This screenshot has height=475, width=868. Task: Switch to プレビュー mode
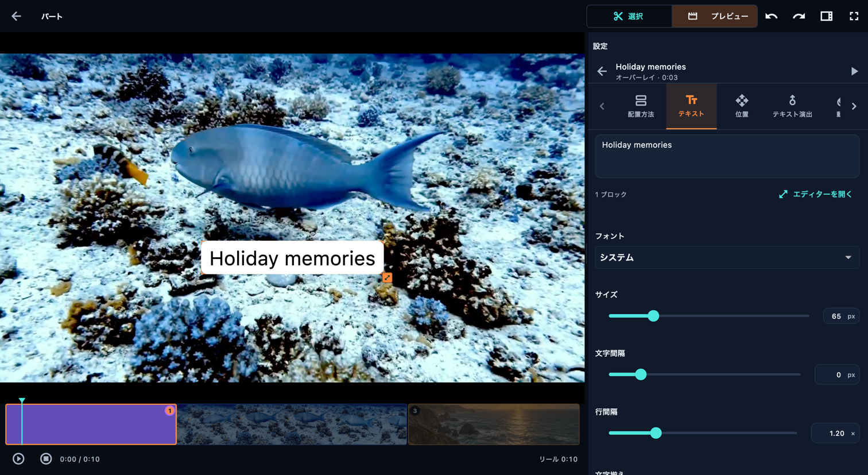[715, 16]
